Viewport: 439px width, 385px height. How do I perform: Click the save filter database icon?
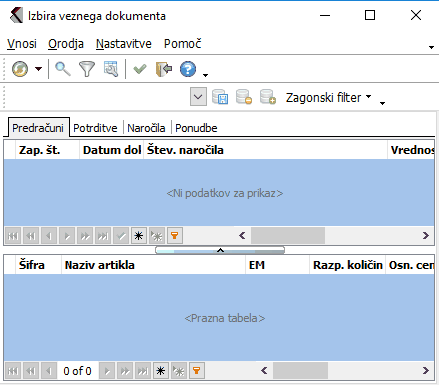point(220,97)
